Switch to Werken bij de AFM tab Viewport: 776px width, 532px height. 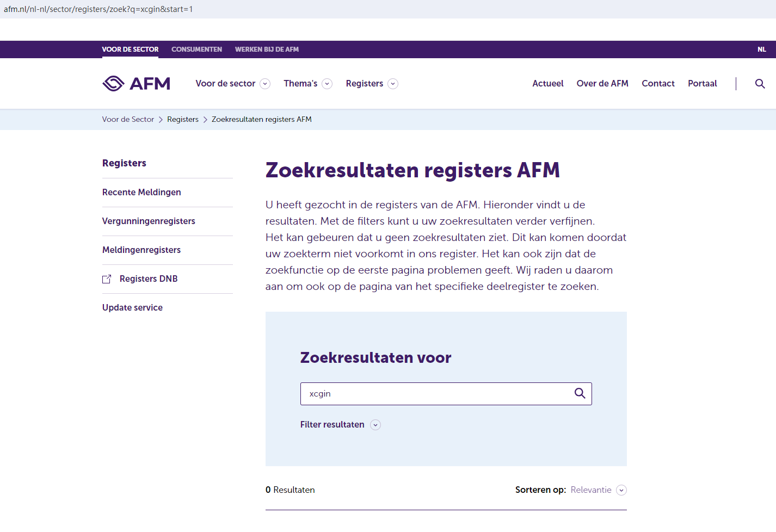click(x=267, y=50)
